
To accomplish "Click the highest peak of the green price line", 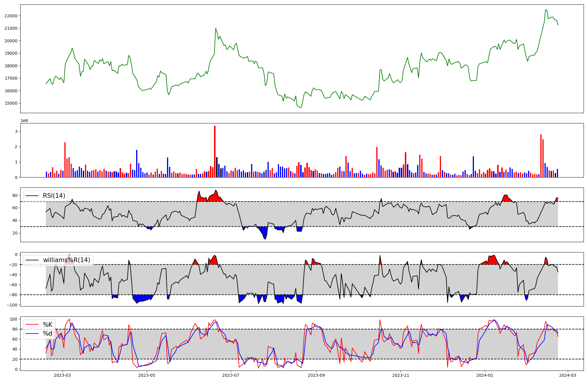I will pyautogui.click(x=545, y=9).
